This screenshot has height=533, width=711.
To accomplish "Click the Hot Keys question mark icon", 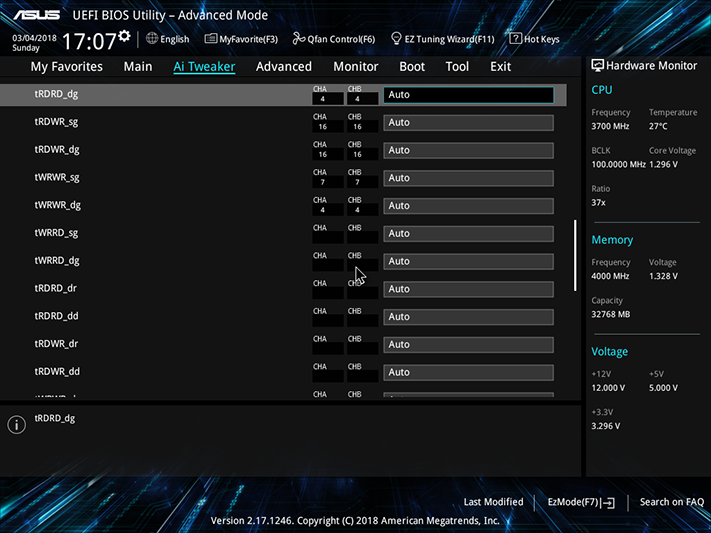I will tap(515, 39).
